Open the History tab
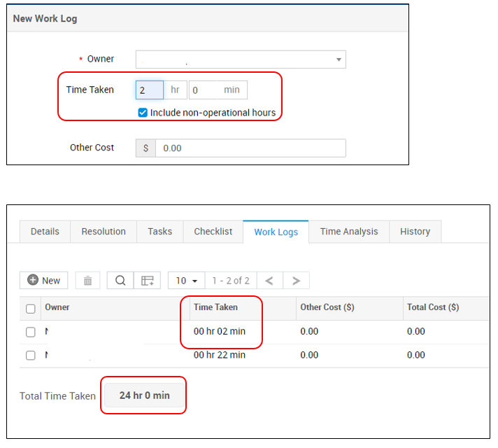The width and height of the screenshot is (498, 448). (x=415, y=232)
